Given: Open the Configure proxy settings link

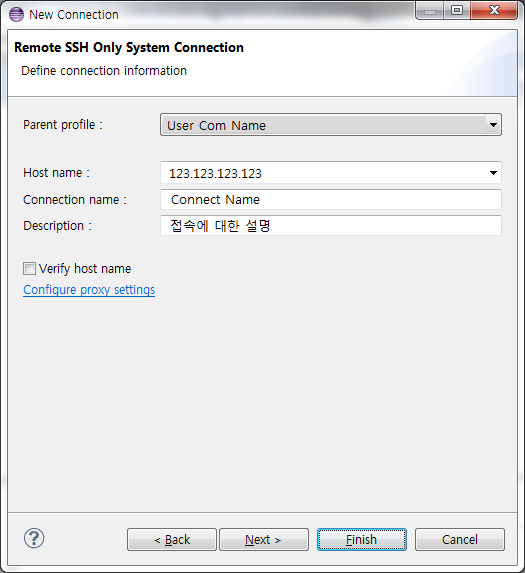Looking at the screenshot, I should tap(89, 290).
